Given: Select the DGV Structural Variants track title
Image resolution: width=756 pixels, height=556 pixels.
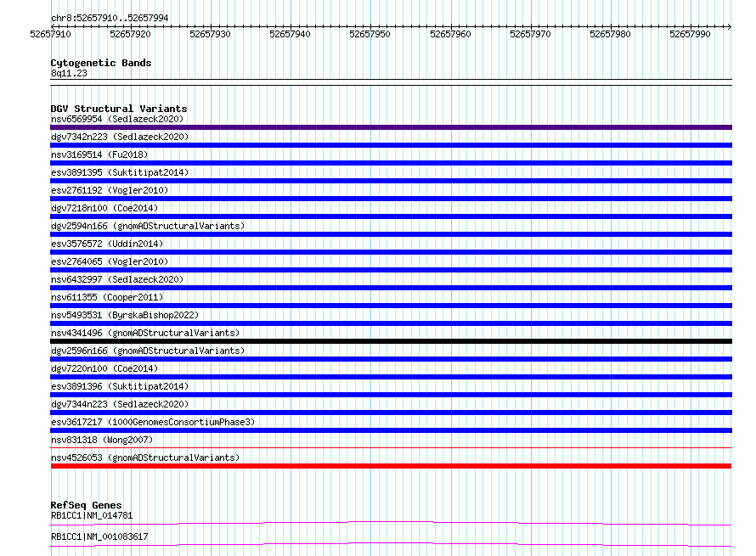Looking at the screenshot, I should coord(119,109).
